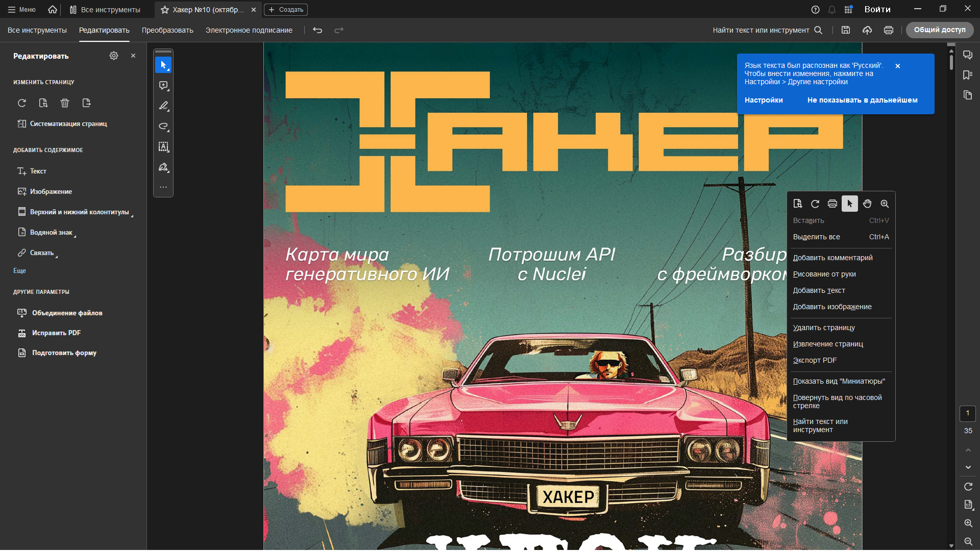Click the print icon in context menu toolbar
Image resolution: width=980 pixels, height=551 pixels.
[x=832, y=204]
